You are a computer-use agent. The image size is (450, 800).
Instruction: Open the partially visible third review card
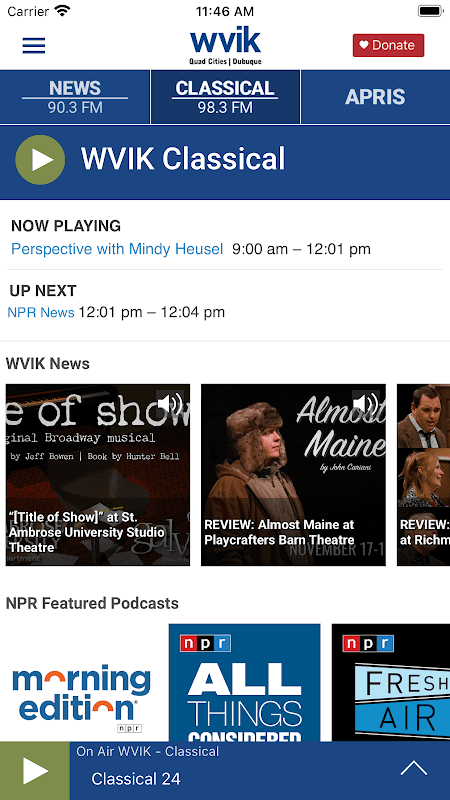point(423,475)
